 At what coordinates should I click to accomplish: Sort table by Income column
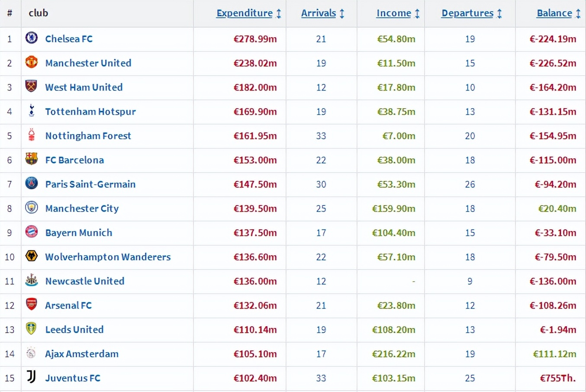point(393,13)
